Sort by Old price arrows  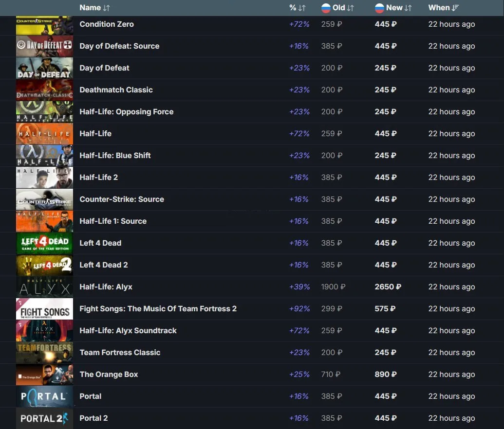tap(350, 8)
